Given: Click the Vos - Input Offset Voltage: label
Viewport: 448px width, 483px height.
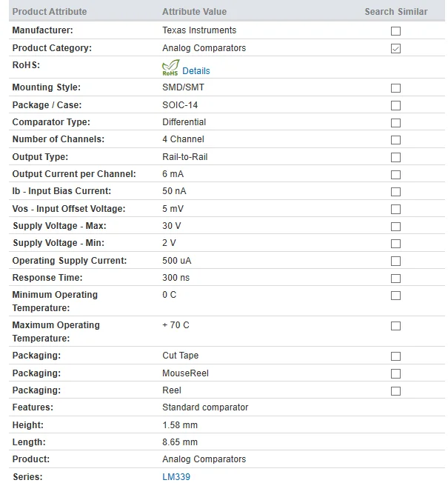Looking at the screenshot, I should pyautogui.click(x=69, y=209).
